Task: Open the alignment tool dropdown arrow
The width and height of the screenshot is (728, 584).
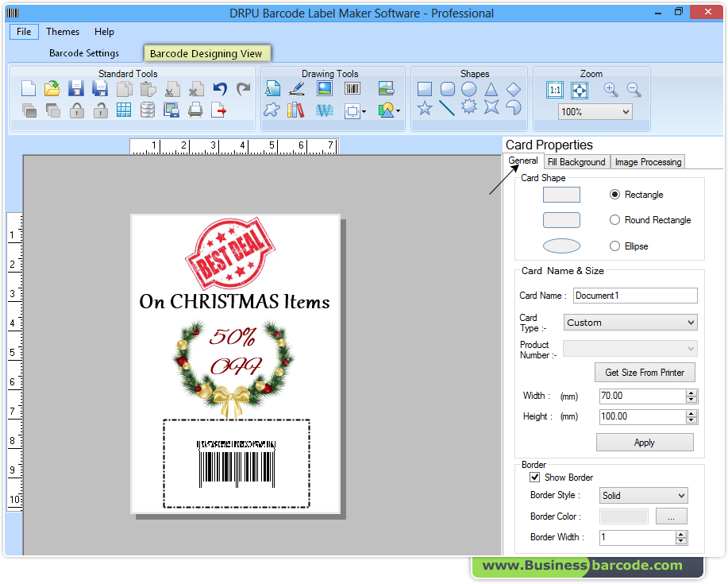Action: click(364, 111)
